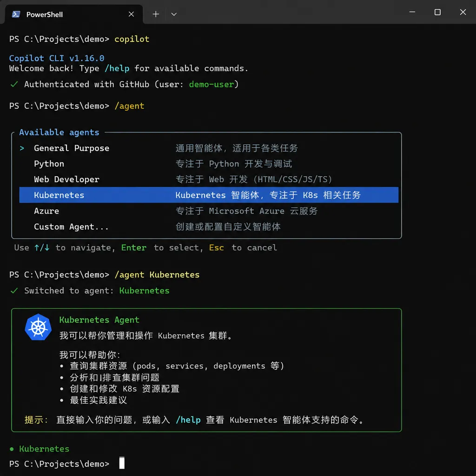Image resolution: width=476 pixels, height=476 pixels.
Task: Click /help in the welcome message
Action: [x=117, y=68]
